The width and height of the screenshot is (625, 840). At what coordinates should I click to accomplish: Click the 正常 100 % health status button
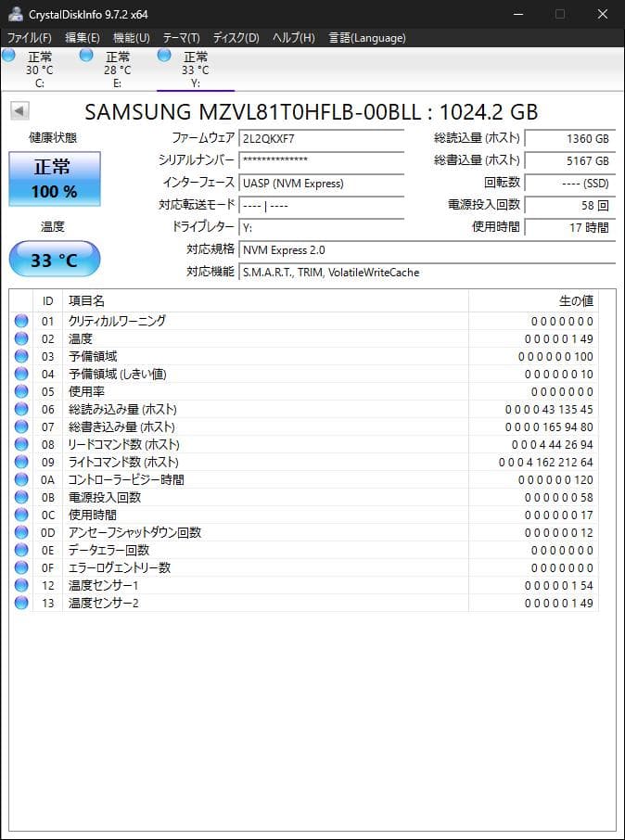pos(54,179)
